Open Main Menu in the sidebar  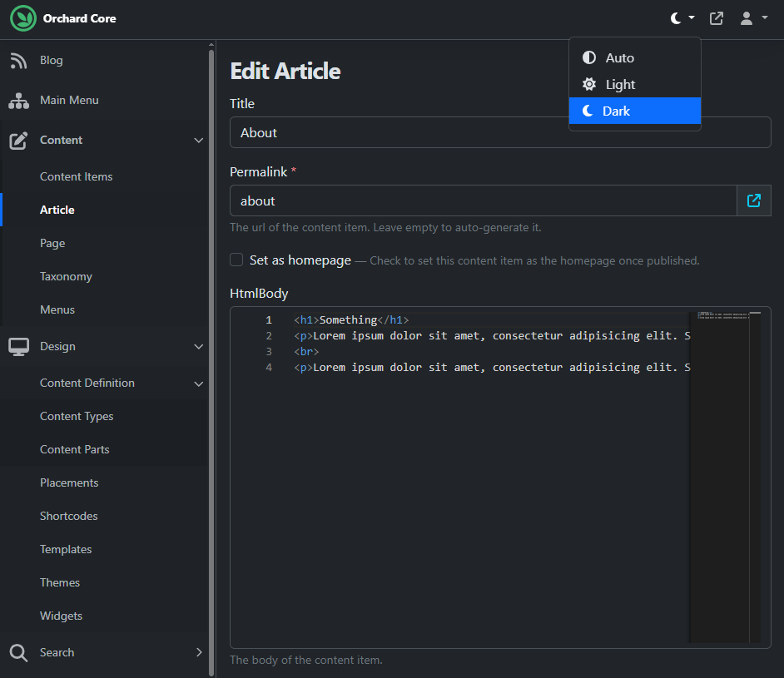click(69, 101)
